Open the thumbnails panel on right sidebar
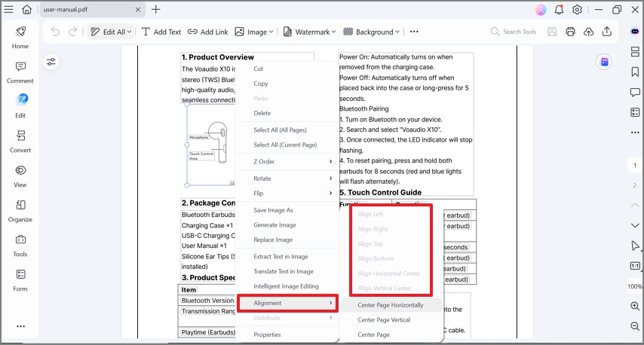The height and width of the screenshot is (345, 644). 635,52
